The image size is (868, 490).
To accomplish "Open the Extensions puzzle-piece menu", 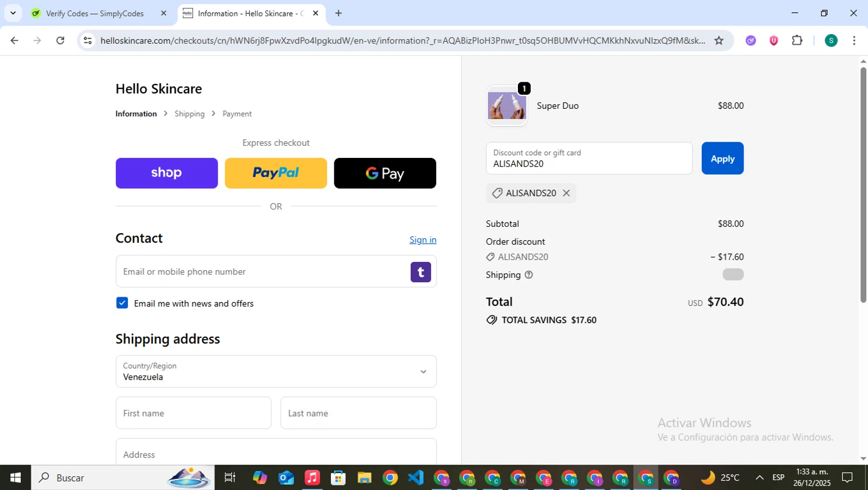I will tap(797, 40).
